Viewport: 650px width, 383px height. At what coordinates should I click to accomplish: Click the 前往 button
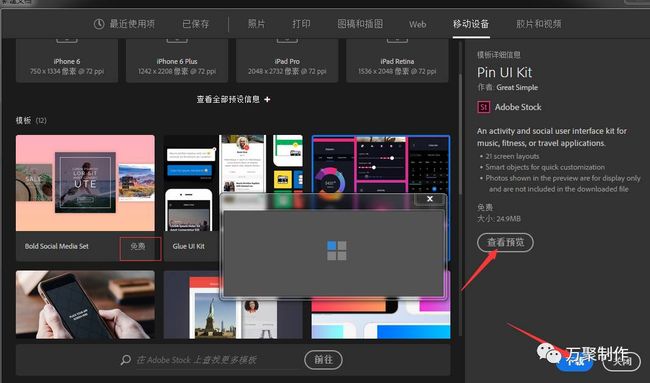(323, 360)
